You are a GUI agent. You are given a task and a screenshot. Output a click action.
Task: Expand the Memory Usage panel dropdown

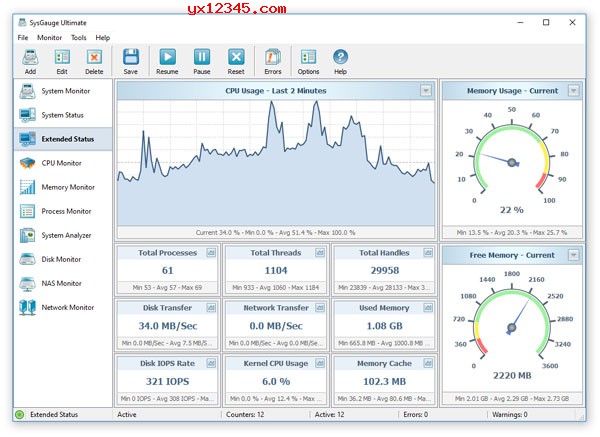point(573,91)
